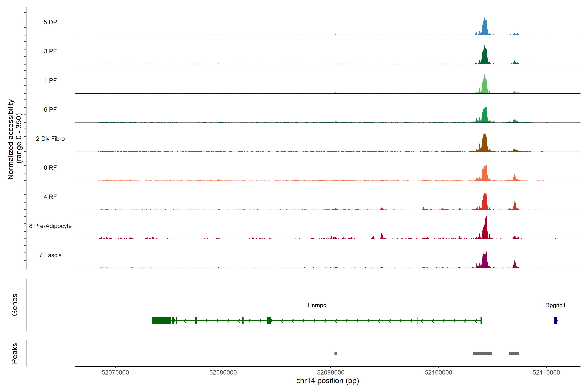The image size is (588, 392).
Task: Click the chr14 position axis title
Action: tap(327, 381)
